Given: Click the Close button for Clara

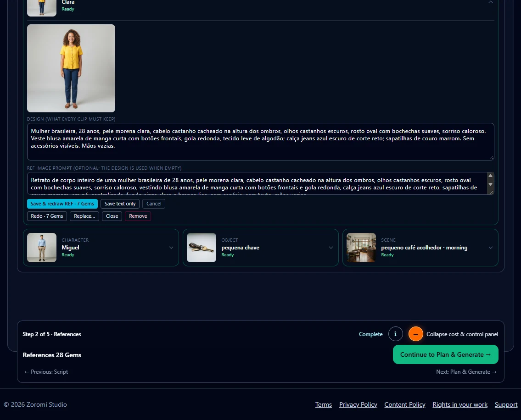Looking at the screenshot, I should (x=112, y=216).
